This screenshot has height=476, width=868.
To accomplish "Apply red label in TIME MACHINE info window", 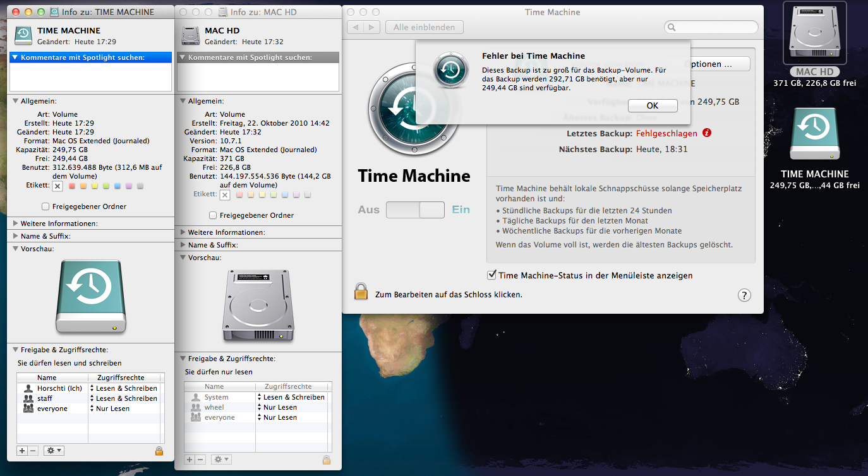I will [x=71, y=186].
